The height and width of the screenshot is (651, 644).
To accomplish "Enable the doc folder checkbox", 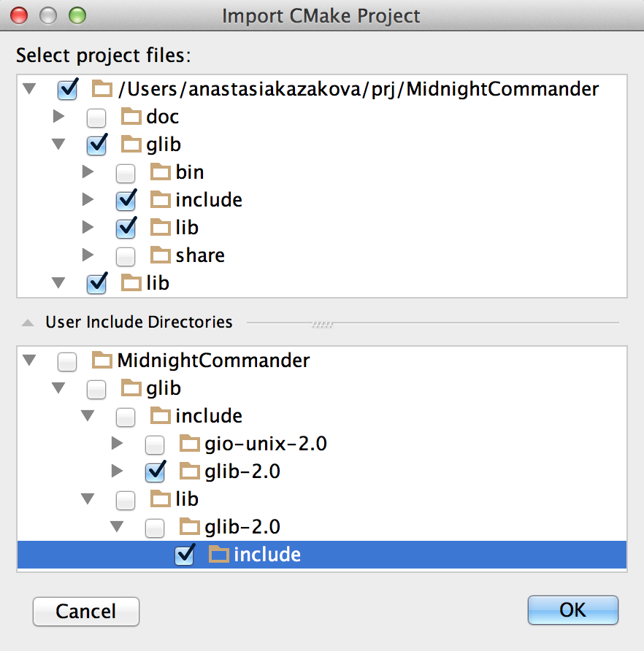I will (x=96, y=118).
